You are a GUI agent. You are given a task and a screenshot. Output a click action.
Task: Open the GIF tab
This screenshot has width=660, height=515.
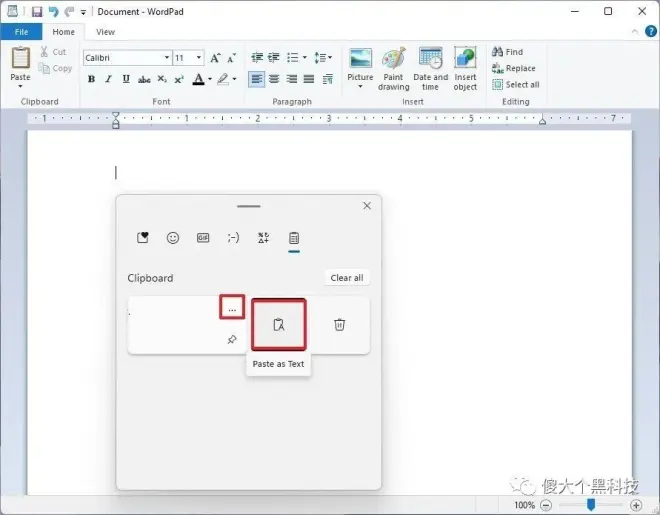coord(203,238)
